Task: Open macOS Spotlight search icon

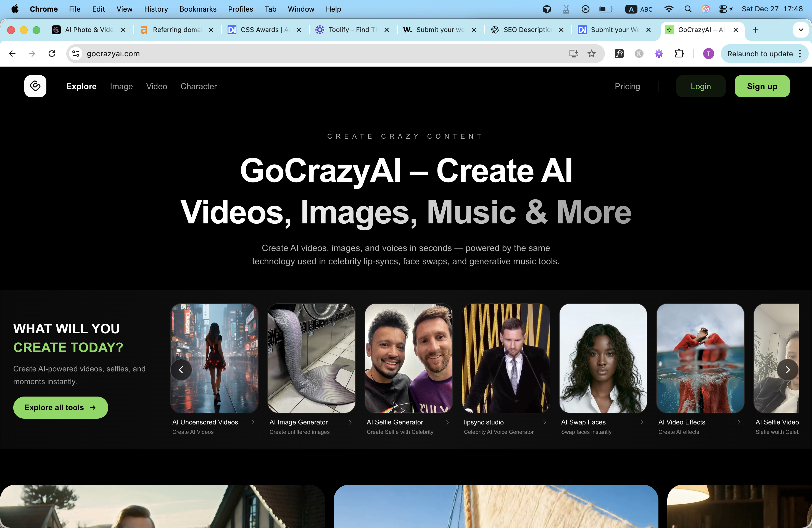Action: click(x=688, y=9)
